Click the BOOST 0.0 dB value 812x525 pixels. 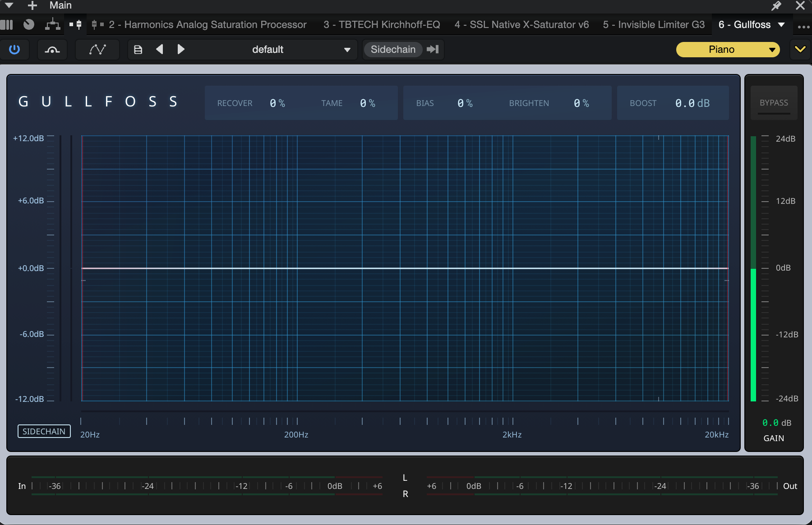pyautogui.click(x=692, y=103)
